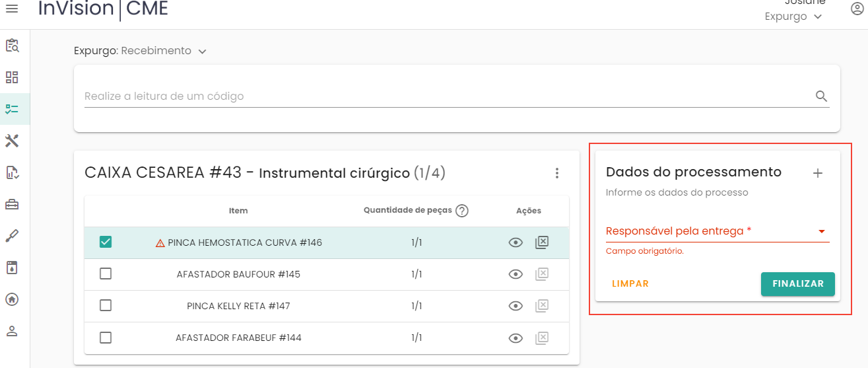Select the tools wrench icon in sidebar

[12, 141]
